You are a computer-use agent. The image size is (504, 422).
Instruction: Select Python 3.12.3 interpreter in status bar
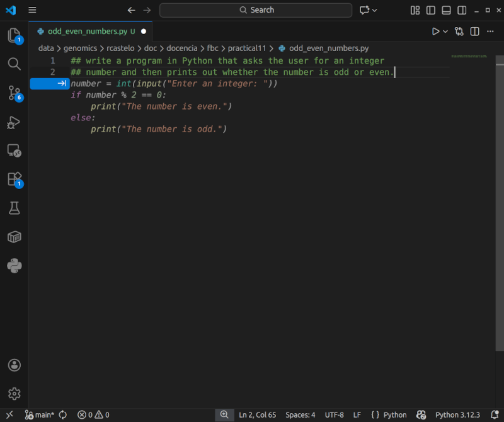[x=457, y=415]
